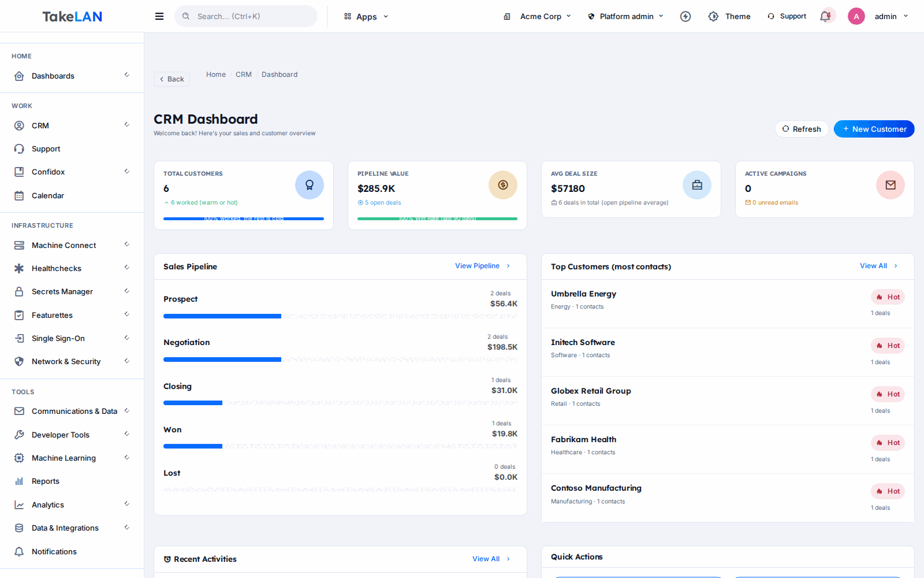
Task: Expand the Confidox sidebar menu
Action: point(72,172)
